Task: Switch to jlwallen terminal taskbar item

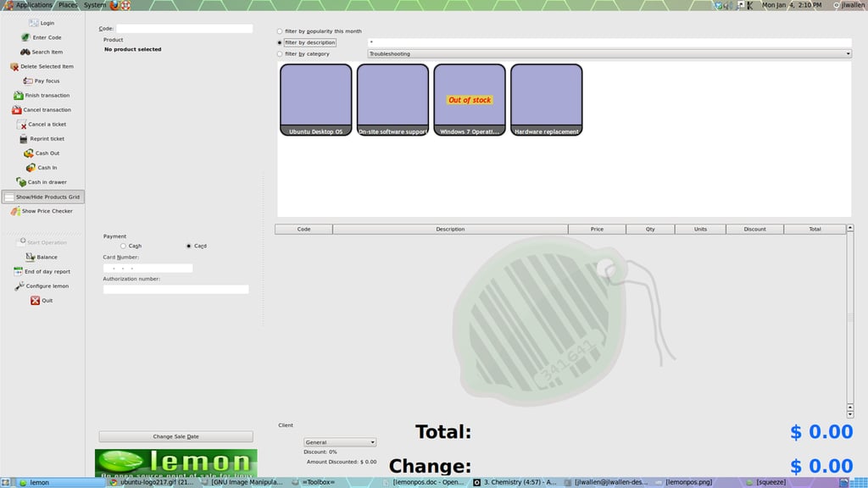Action: pos(605,482)
